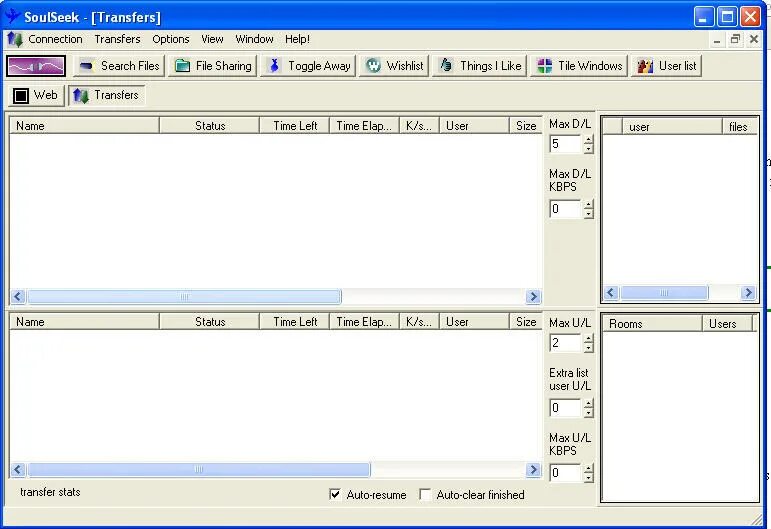This screenshot has height=529, width=771.
Task: Increase Extra list user U/L value
Action: pyautogui.click(x=588, y=403)
